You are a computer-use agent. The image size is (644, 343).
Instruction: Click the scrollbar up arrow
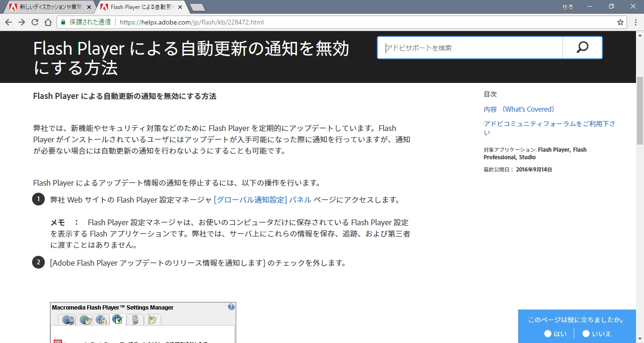tap(640, 35)
